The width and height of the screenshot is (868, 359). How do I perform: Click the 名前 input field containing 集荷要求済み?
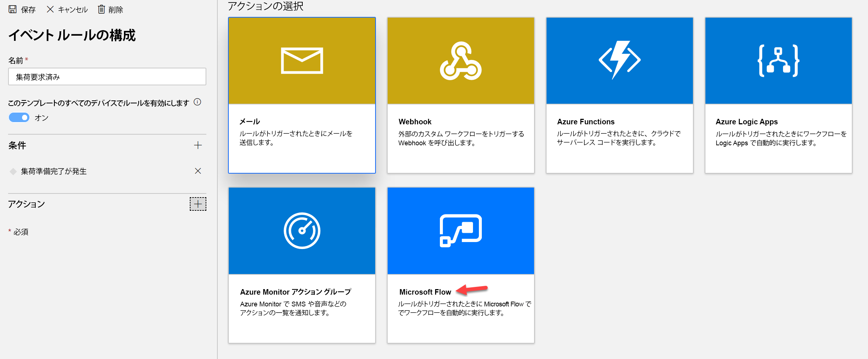pyautogui.click(x=107, y=77)
